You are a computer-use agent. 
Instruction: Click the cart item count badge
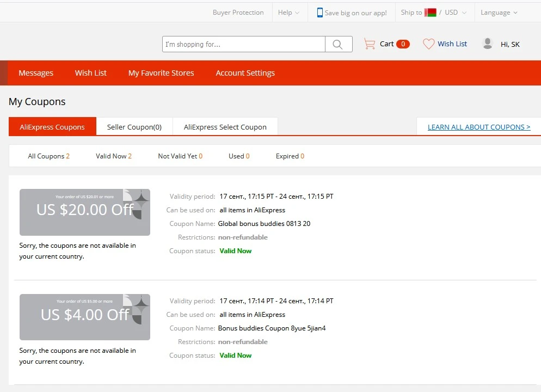coord(403,44)
